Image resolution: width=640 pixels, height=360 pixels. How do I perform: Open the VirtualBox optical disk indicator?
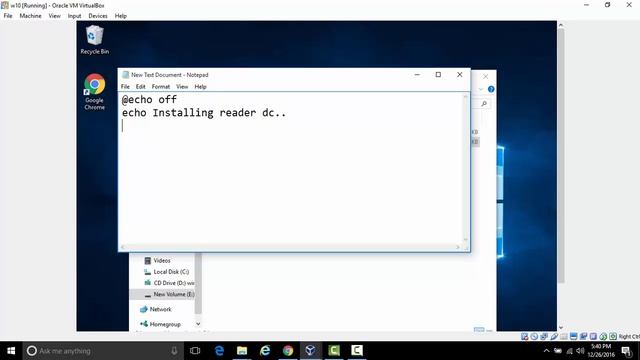click(x=534, y=336)
